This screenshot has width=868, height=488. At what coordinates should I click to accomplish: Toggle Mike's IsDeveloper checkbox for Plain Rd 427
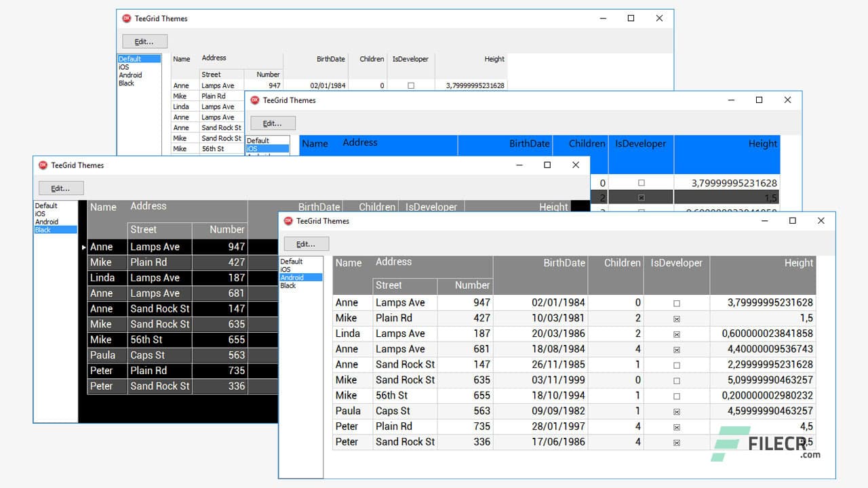[x=677, y=318]
